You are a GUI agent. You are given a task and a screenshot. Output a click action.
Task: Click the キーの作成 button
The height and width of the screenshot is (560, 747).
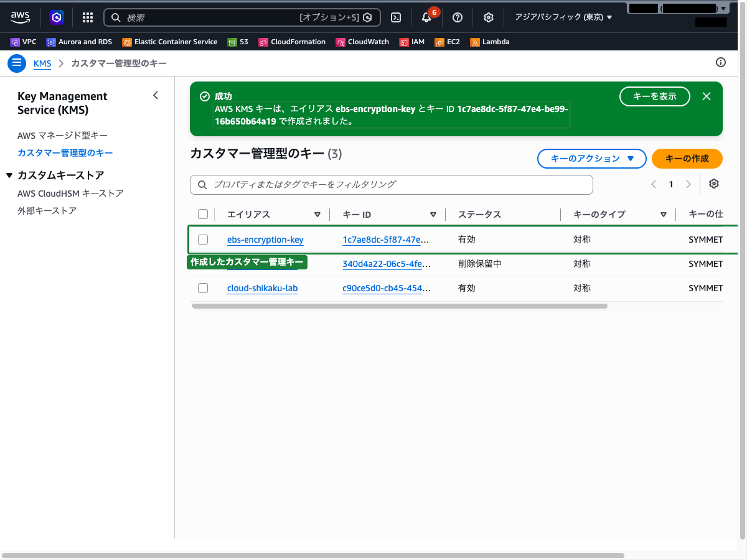coord(687,159)
